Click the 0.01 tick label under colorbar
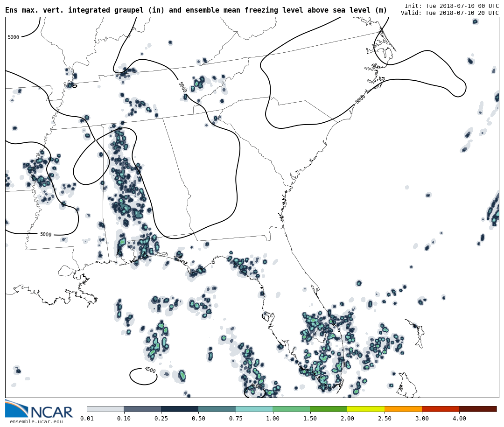Image resolution: width=504 pixels, height=427 pixels. click(x=87, y=419)
